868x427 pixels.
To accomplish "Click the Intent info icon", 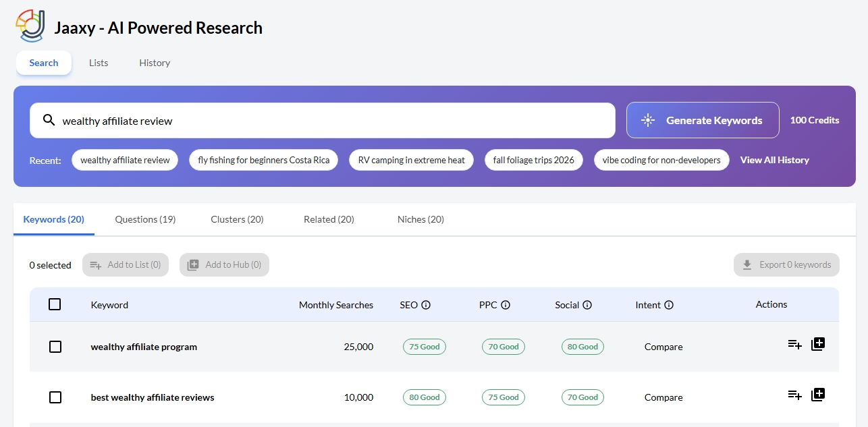I will (669, 305).
